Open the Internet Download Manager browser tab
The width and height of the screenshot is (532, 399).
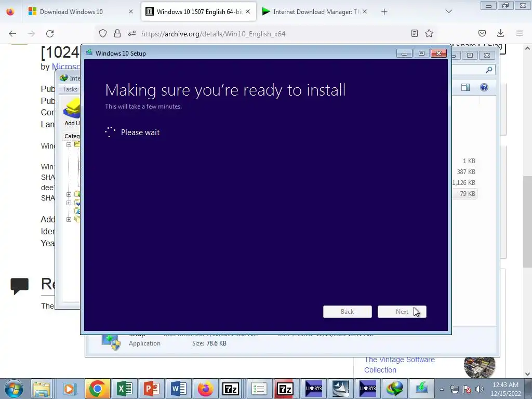315,11
